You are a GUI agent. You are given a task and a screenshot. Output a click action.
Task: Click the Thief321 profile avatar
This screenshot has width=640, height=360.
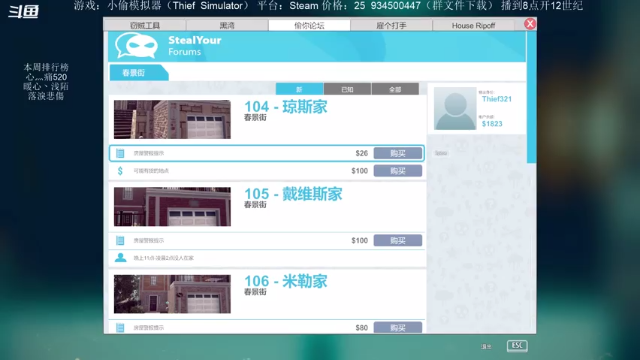pyautogui.click(x=455, y=109)
